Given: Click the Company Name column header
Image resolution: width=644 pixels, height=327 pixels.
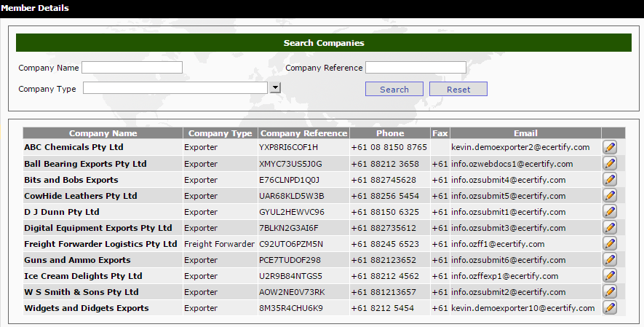Looking at the screenshot, I should [103, 133].
